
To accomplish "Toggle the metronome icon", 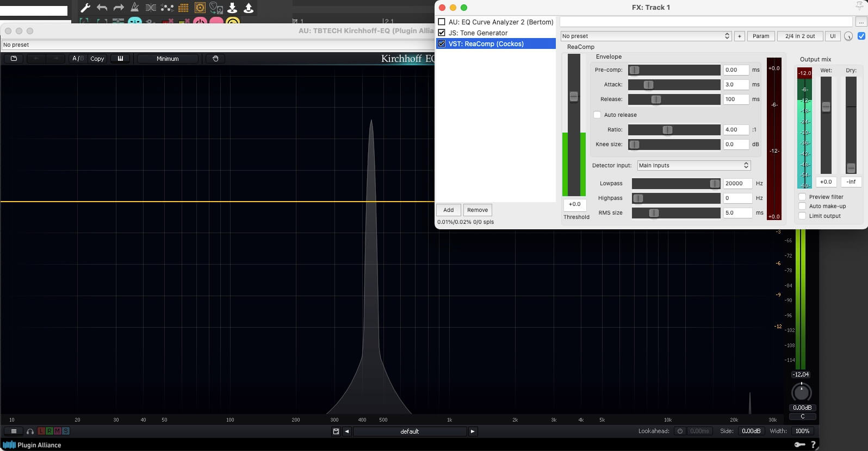I will pyautogui.click(x=134, y=8).
